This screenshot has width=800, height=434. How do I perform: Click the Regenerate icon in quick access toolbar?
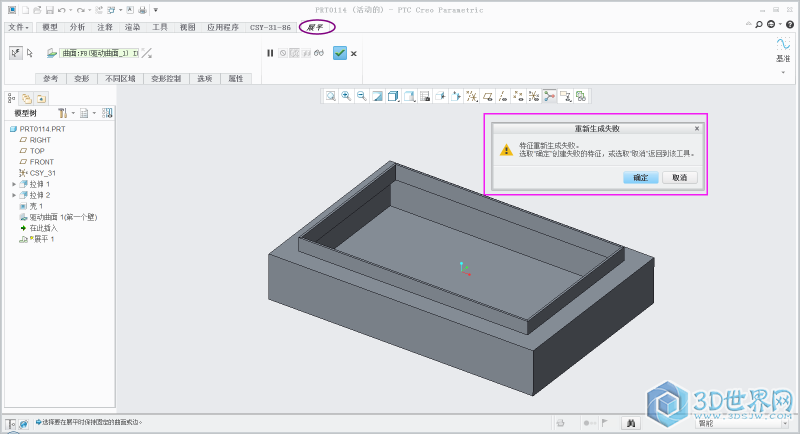99,10
